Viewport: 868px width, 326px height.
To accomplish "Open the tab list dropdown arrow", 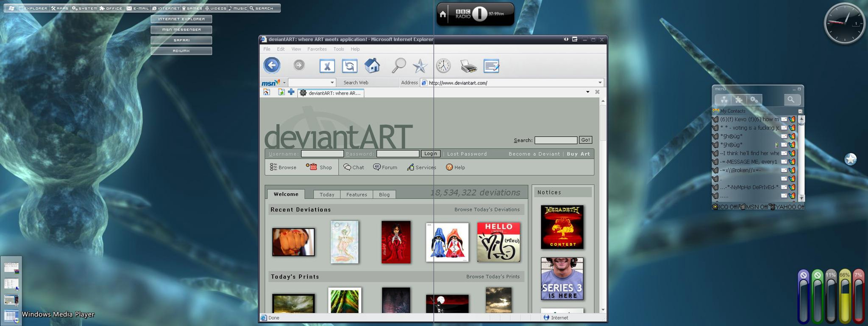I will coord(587,92).
